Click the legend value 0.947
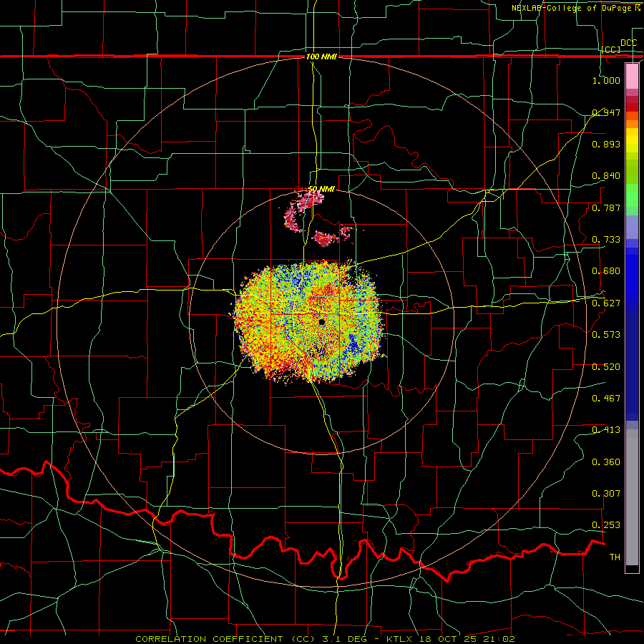The image size is (644, 644). [x=606, y=112]
